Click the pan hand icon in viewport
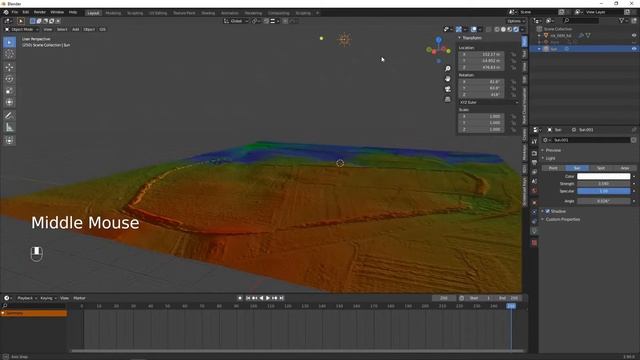 tap(448, 79)
